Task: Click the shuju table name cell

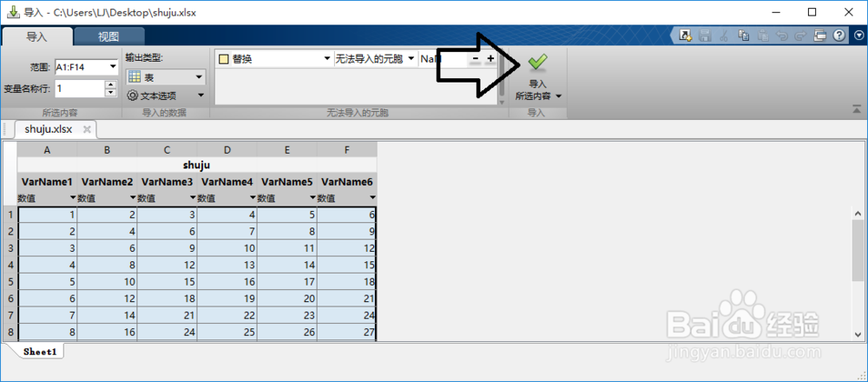Action: (196, 165)
